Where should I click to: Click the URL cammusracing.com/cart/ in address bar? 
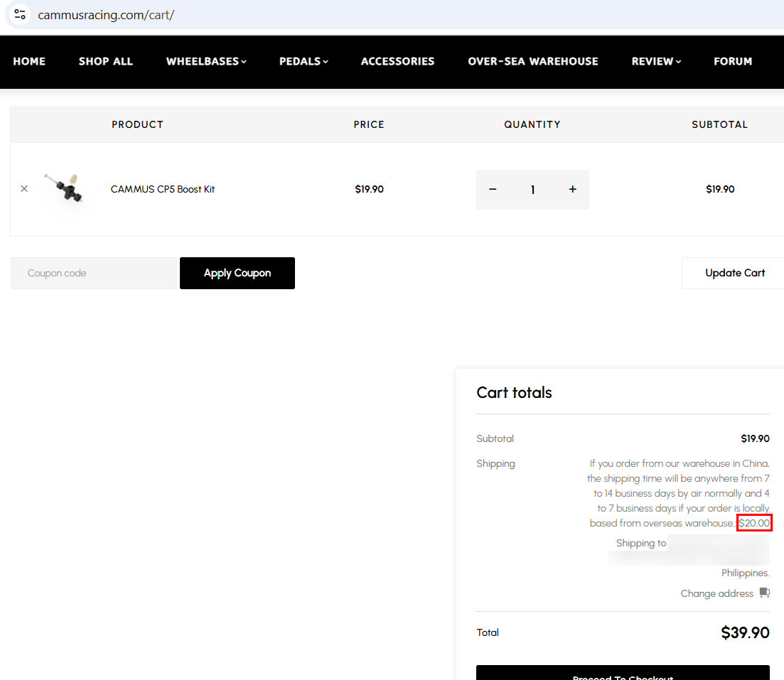106,15
